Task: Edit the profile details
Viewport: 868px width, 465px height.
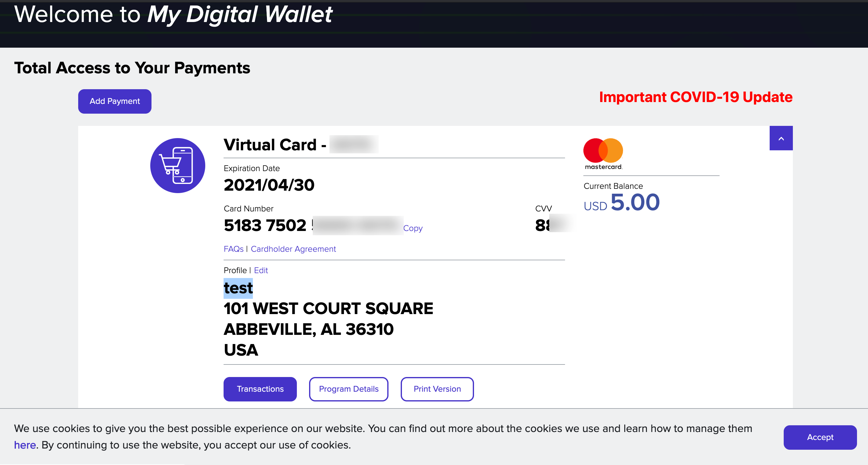Action: [261, 270]
